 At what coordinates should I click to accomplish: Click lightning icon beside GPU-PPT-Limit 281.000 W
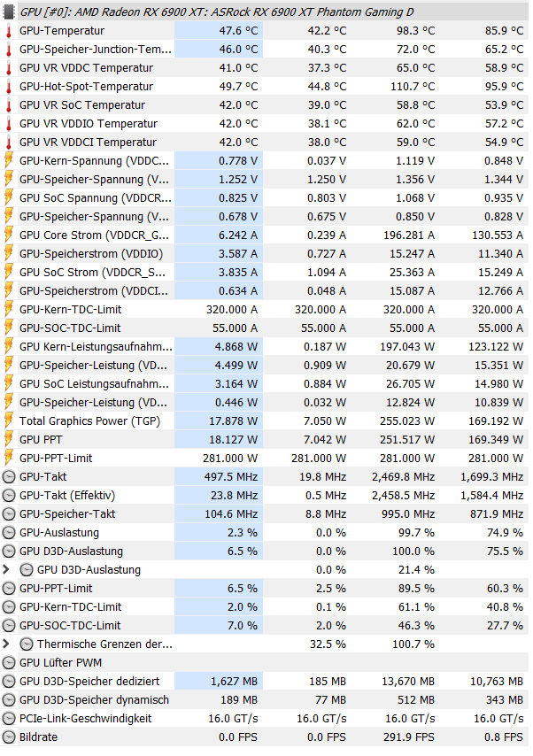pos(9,459)
